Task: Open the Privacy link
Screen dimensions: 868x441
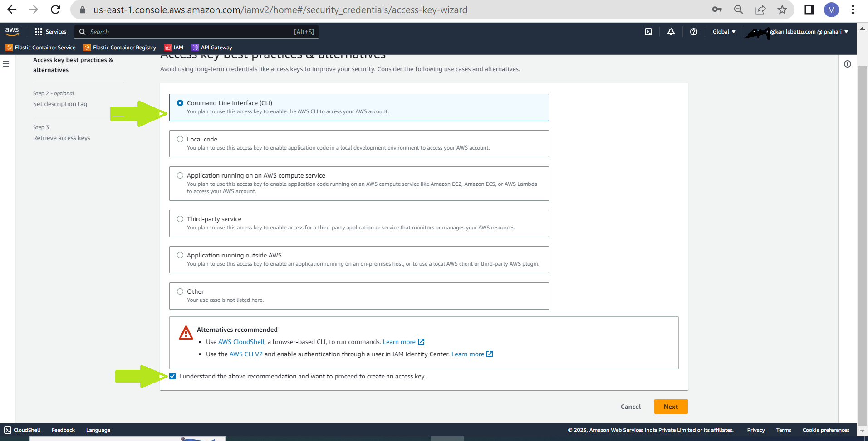Action: [755, 430]
